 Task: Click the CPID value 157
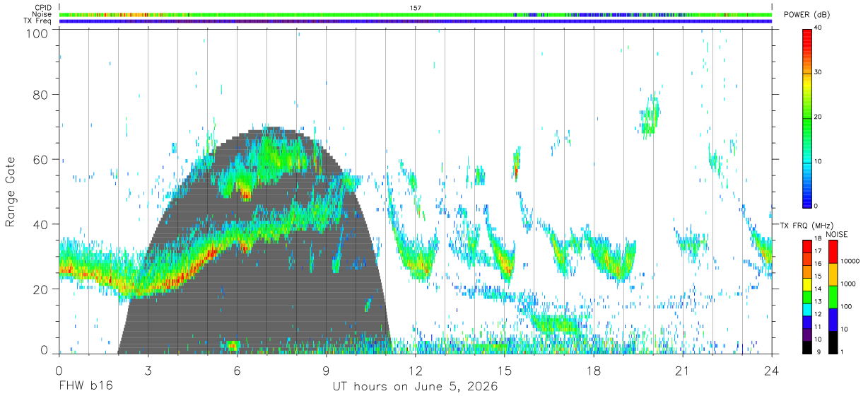(416, 8)
